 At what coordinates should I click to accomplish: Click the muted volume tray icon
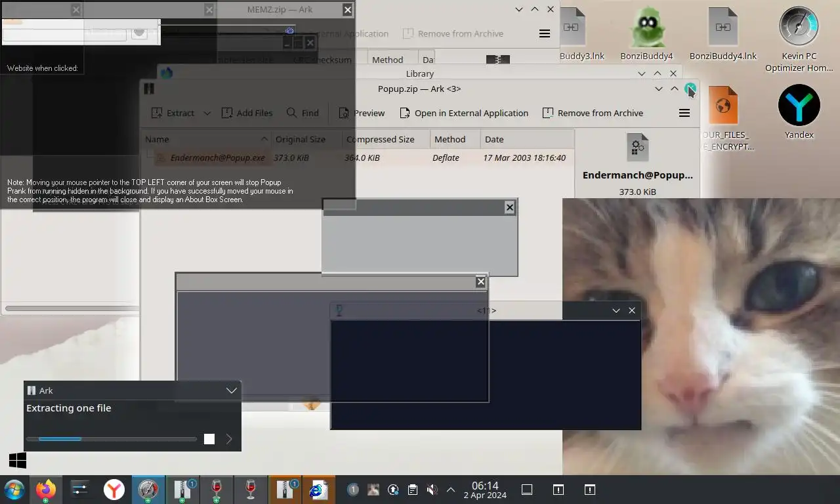point(431,490)
